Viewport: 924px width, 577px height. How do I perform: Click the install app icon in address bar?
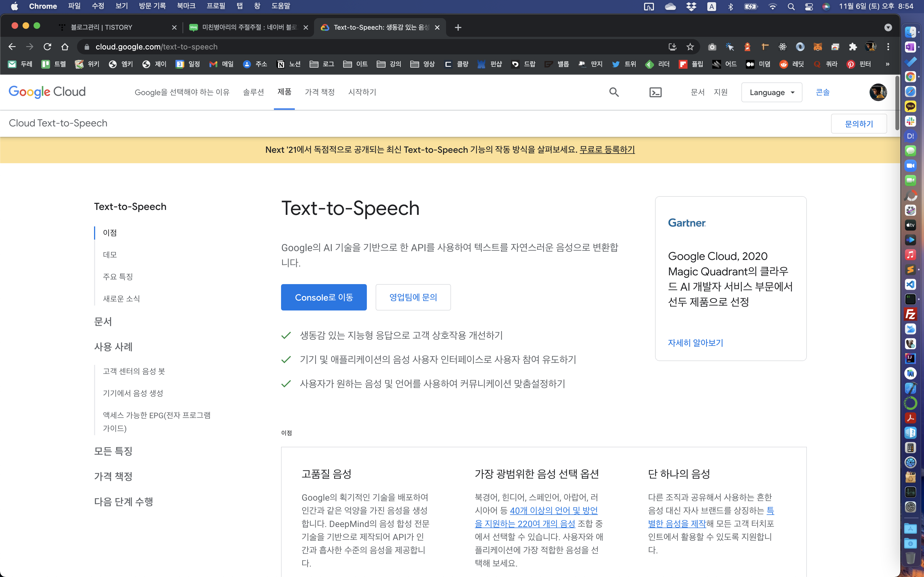tap(672, 46)
